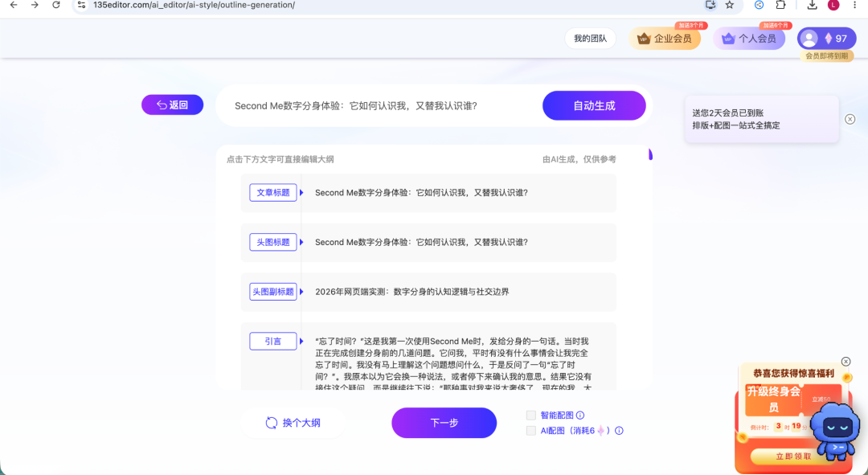Go back with browser back arrow
Viewport: 868px width, 475px height.
coord(14,5)
